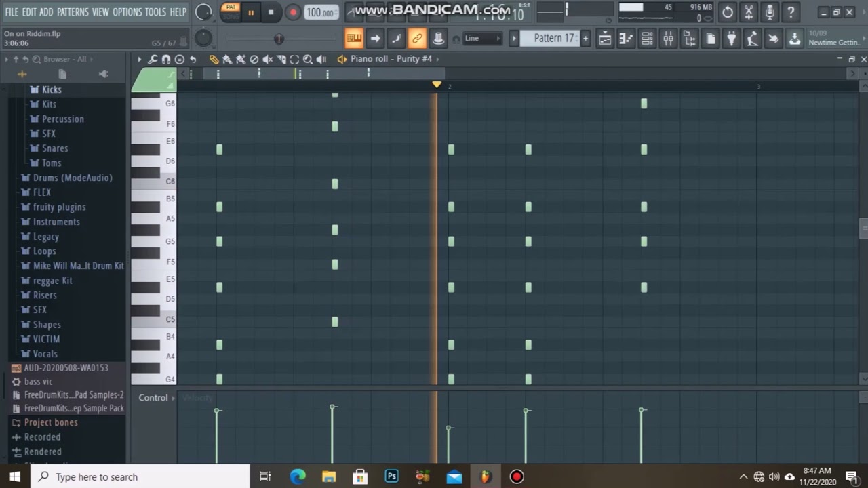Click the render/export down-arrow icon
The image size is (868, 488).
pyautogui.click(x=794, y=39)
